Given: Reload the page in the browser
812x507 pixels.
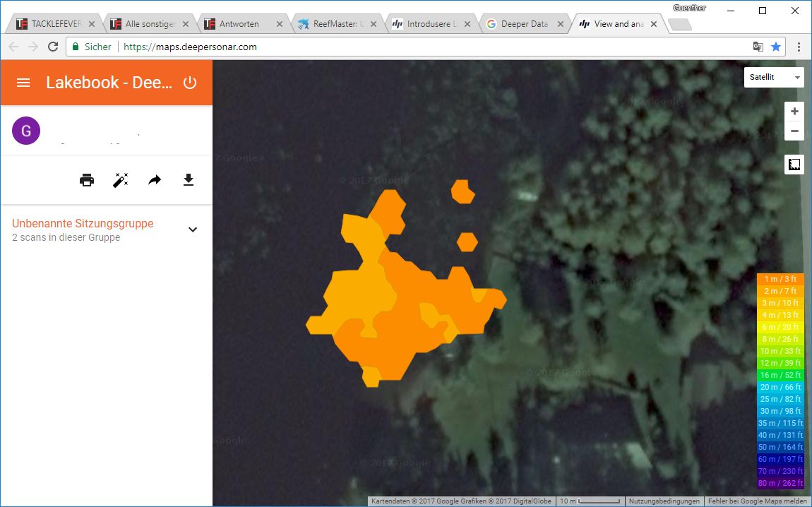Looking at the screenshot, I should point(53,47).
